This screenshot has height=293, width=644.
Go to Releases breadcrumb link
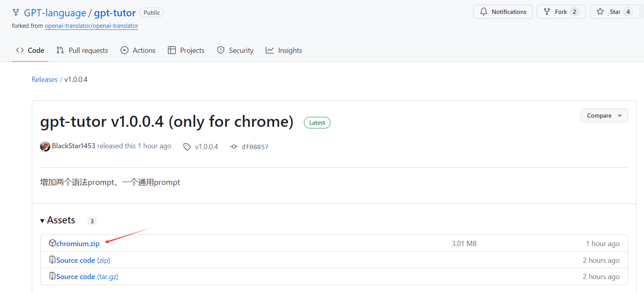(x=45, y=80)
